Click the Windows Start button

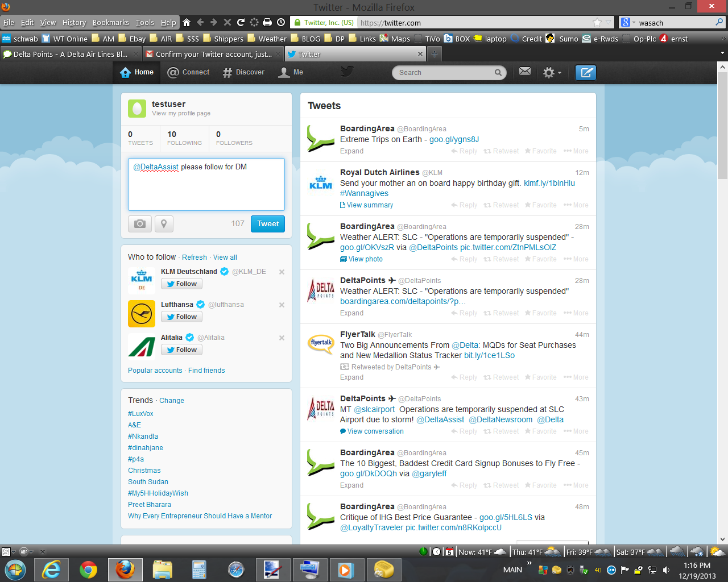[15, 569]
